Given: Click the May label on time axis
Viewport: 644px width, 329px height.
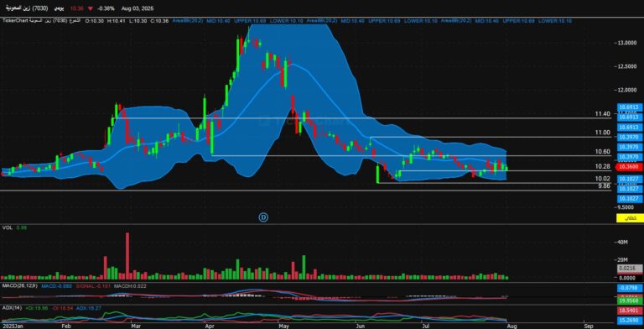Looking at the screenshot, I should tap(283, 326).
